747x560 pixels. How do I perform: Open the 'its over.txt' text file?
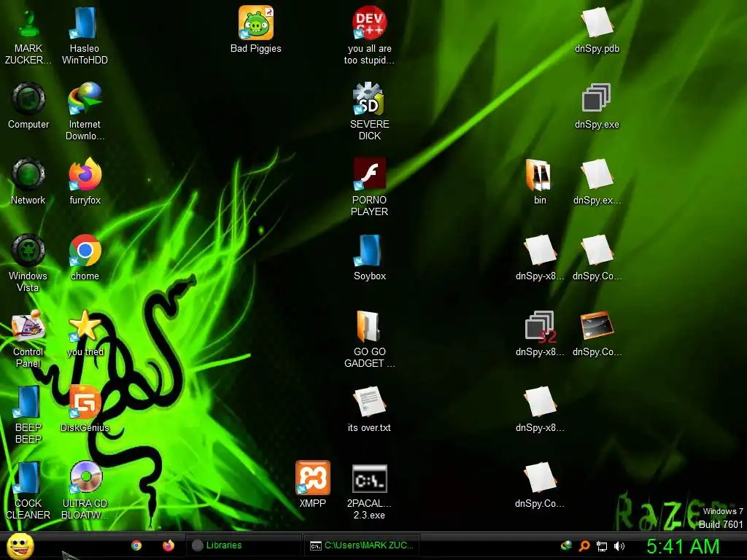coord(369,409)
